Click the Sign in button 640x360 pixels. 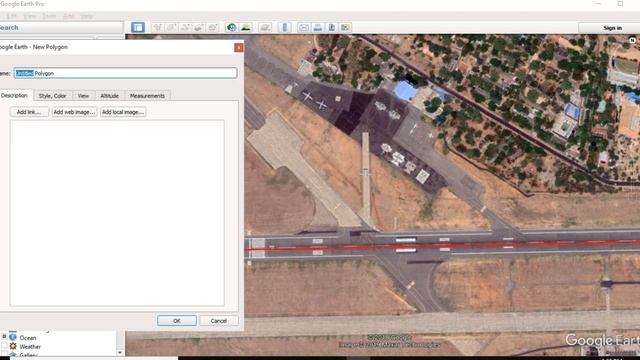612,28
